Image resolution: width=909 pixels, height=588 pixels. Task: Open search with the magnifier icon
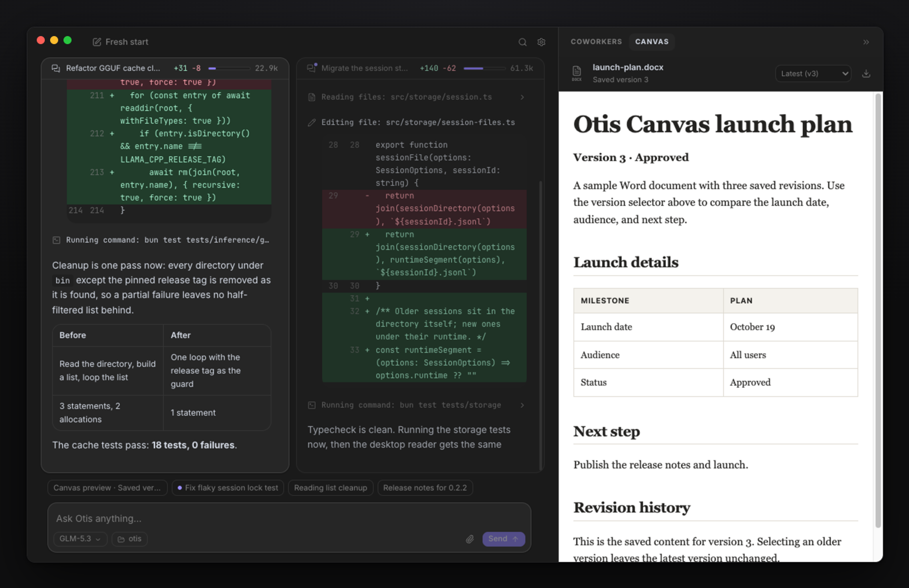click(x=522, y=42)
